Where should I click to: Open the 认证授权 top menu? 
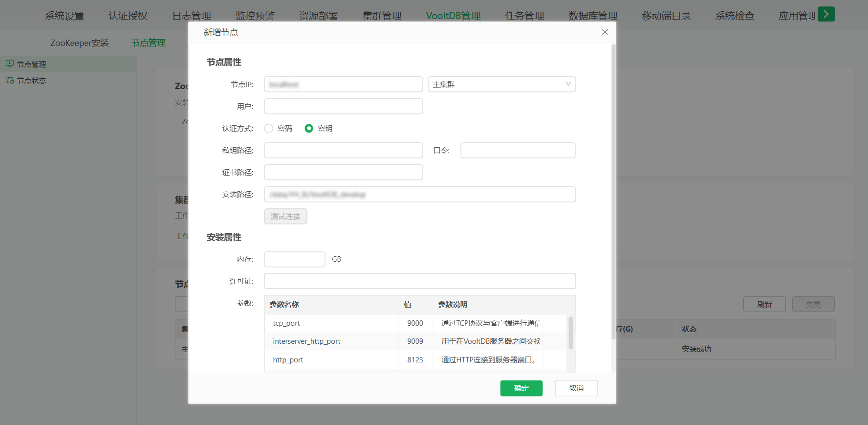point(128,16)
